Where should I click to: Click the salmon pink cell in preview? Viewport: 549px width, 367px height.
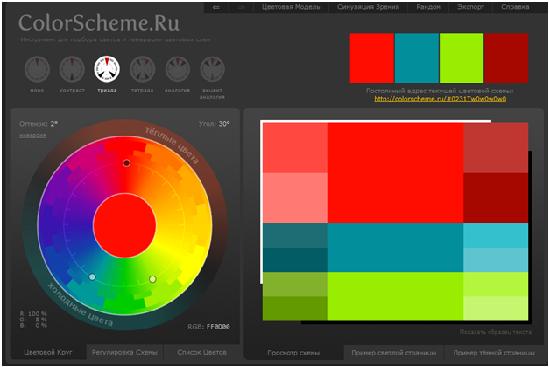pyautogui.click(x=295, y=198)
